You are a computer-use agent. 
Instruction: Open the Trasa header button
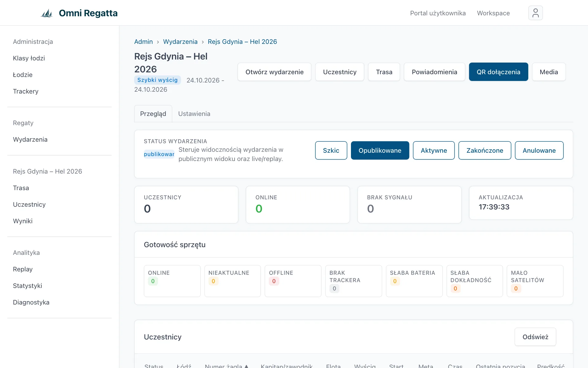384,72
